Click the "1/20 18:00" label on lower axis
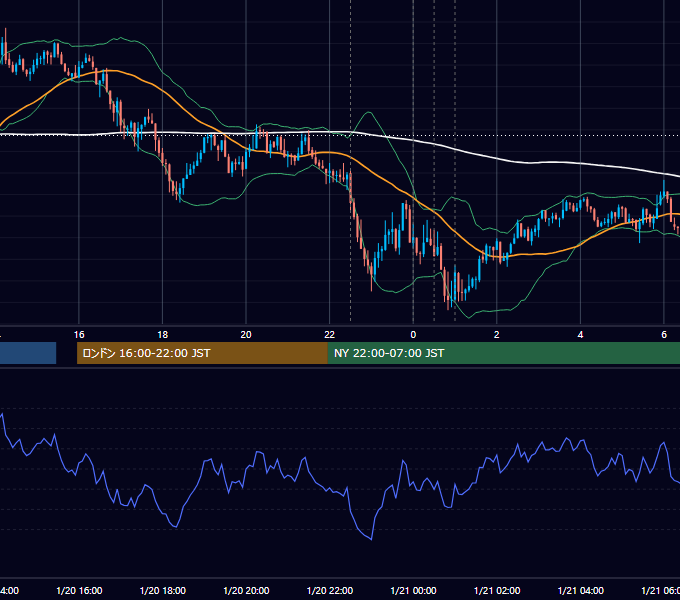The width and height of the screenshot is (680, 600). pyautogui.click(x=163, y=591)
